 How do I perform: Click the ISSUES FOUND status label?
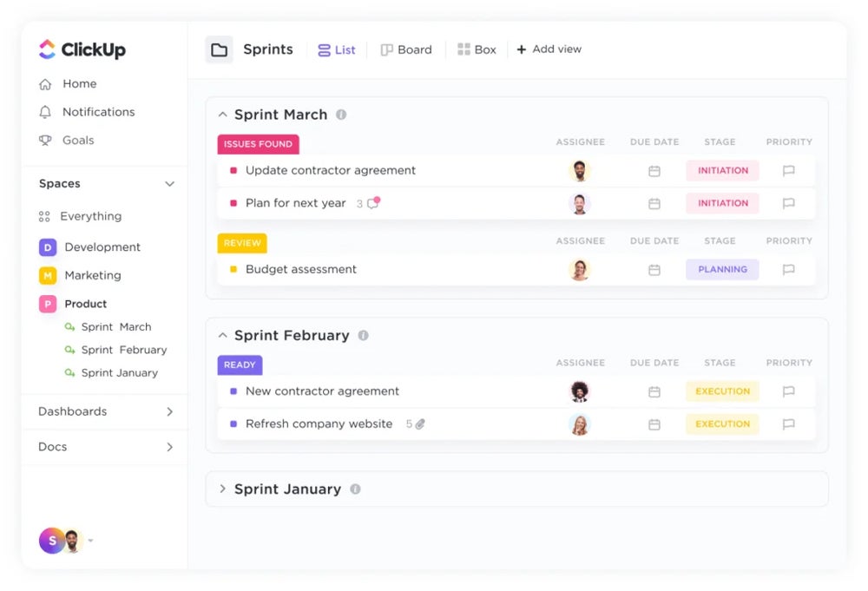258,144
